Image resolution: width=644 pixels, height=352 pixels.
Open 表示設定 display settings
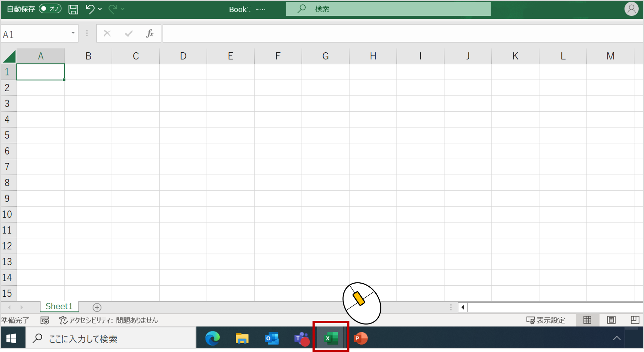point(545,320)
